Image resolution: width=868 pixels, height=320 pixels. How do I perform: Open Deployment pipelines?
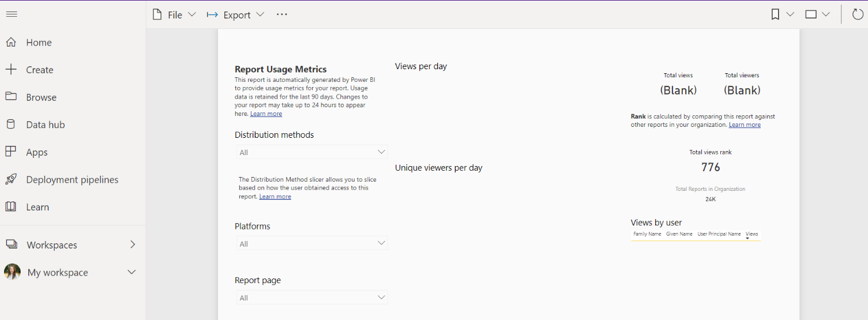click(73, 179)
